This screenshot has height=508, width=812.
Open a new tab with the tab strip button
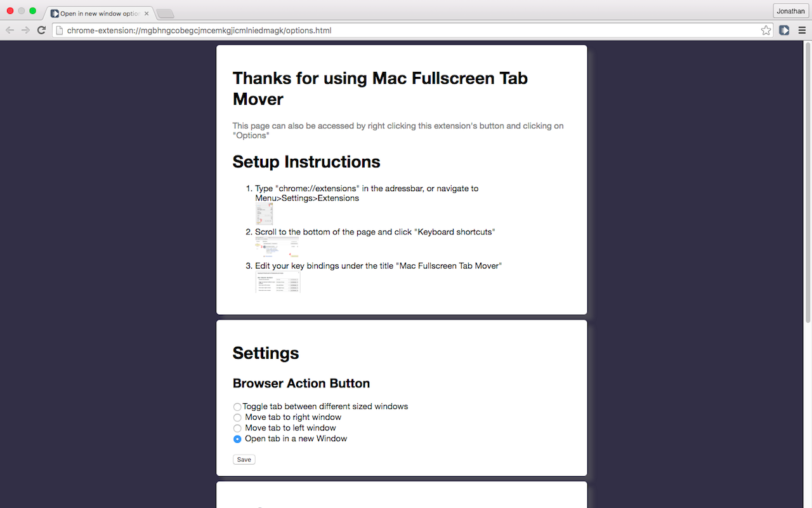(x=165, y=14)
